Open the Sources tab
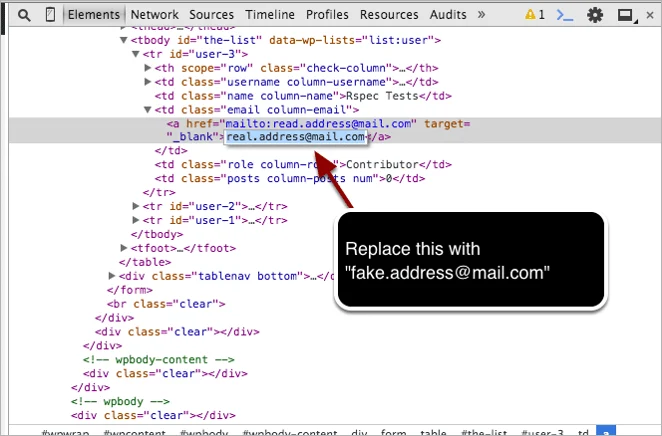This screenshot has width=662, height=436. pyautogui.click(x=211, y=15)
